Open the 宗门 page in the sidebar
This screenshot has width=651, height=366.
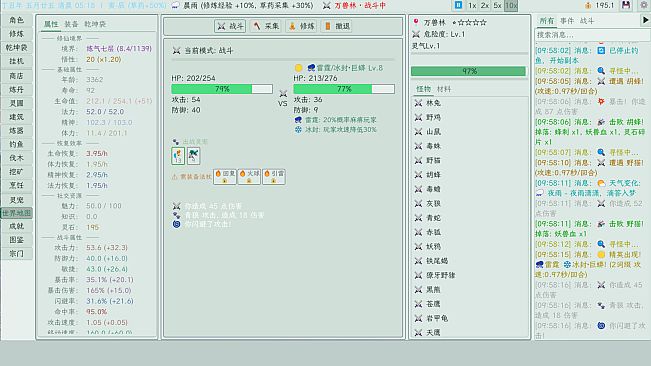tap(17, 254)
